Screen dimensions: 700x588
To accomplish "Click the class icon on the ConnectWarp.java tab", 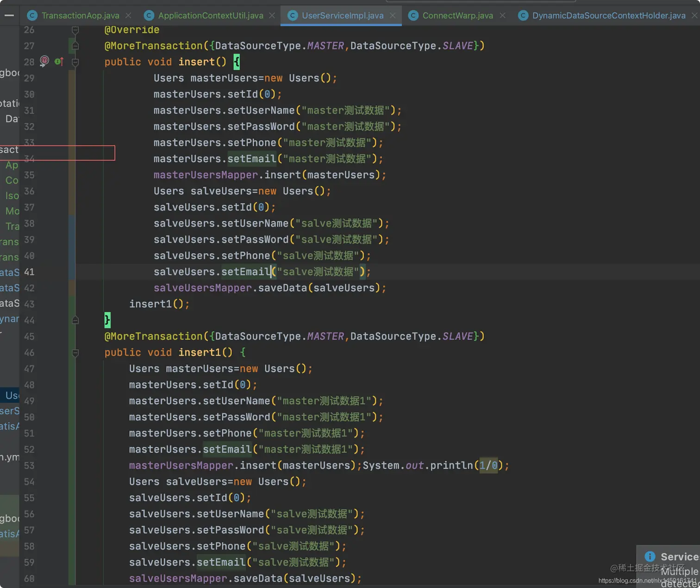I will coord(413,15).
